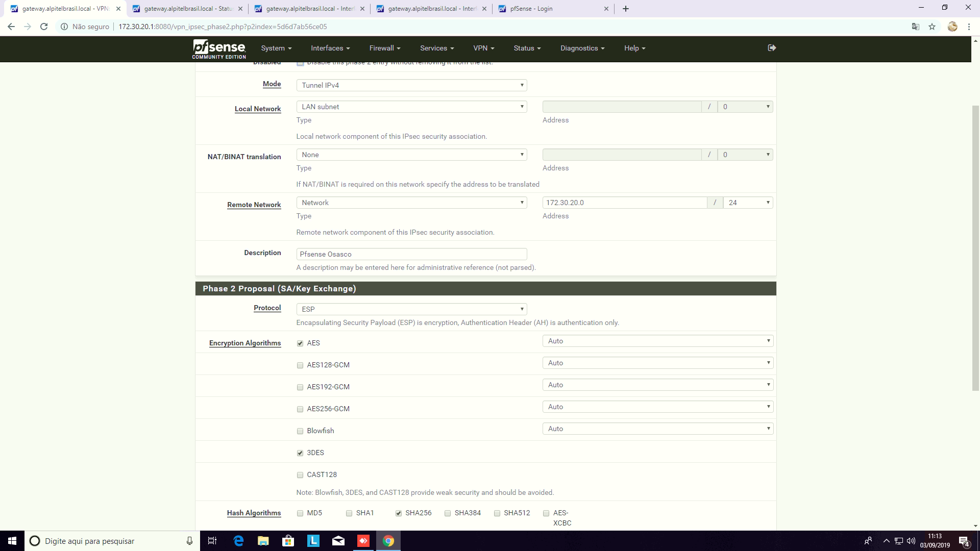This screenshot has height=551, width=980.
Task: Open the Firewall menu
Action: pyautogui.click(x=385, y=48)
